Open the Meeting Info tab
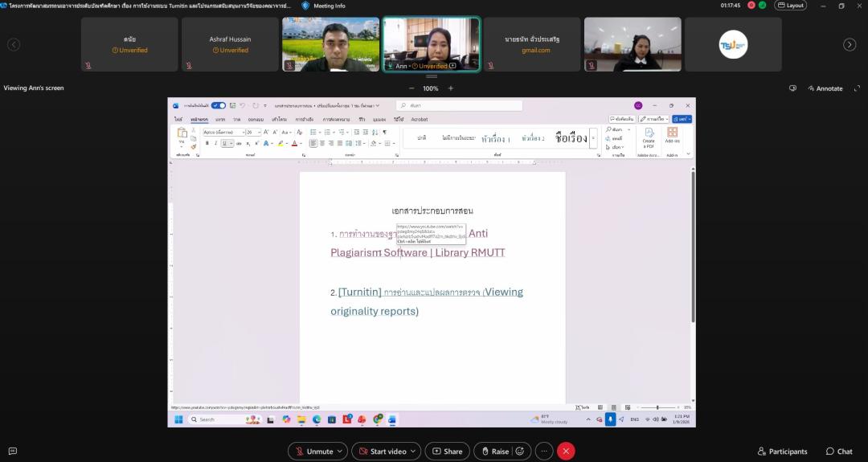This screenshot has width=868, height=462. [x=323, y=6]
